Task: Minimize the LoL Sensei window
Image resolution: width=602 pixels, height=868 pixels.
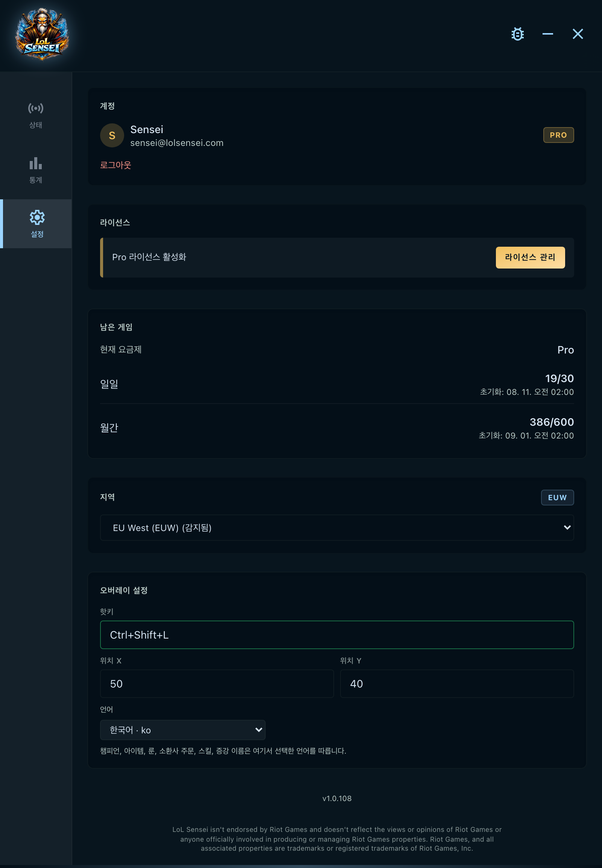Action: pos(548,34)
